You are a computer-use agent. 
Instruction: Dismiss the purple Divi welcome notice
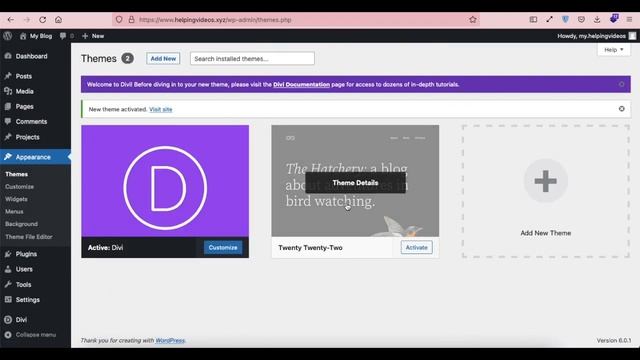(x=621, y=84)
